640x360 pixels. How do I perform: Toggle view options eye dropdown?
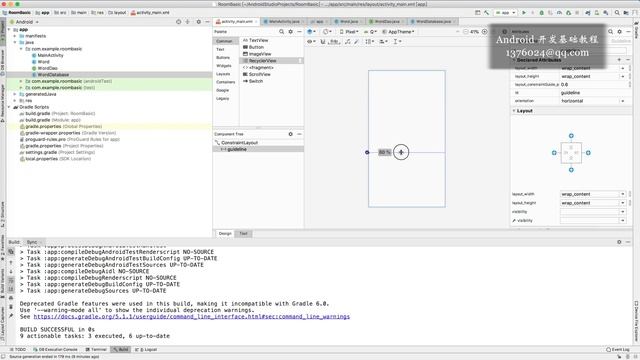click(x=311, y=41)
